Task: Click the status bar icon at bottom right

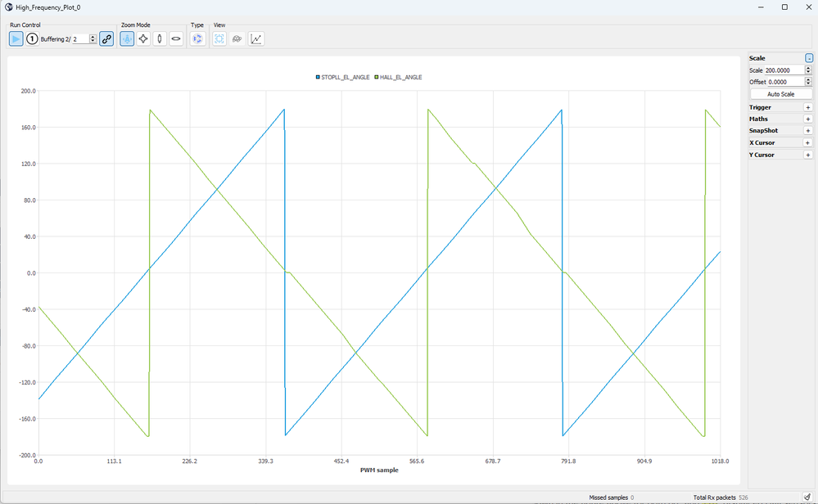Action: pos(807,497)
